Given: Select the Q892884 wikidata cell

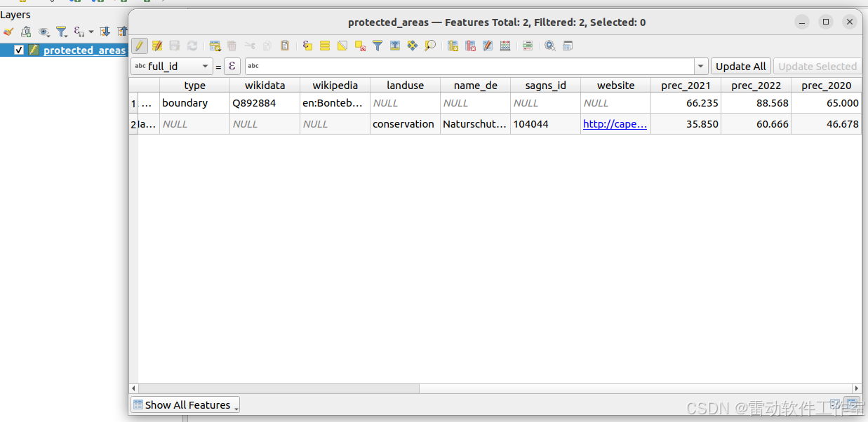Looking at the screenshot, I should tap(265, 102).
